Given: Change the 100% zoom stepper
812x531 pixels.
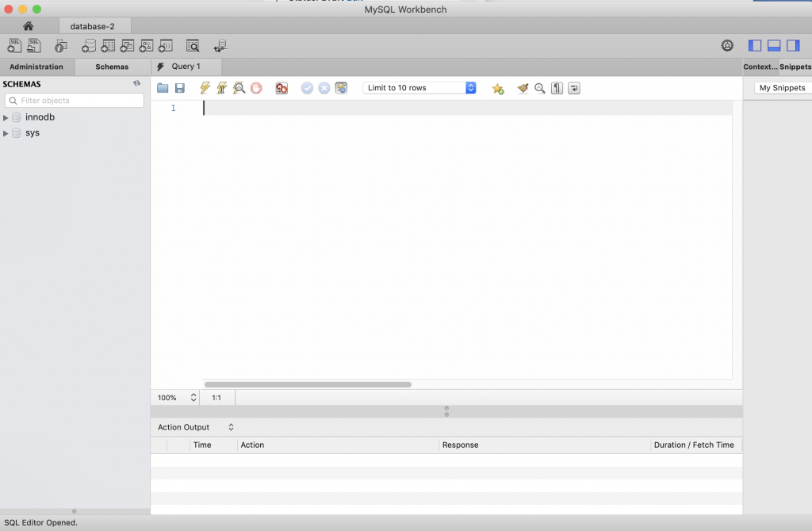Looking at the screenshot, I should click(x=193, y=398).
